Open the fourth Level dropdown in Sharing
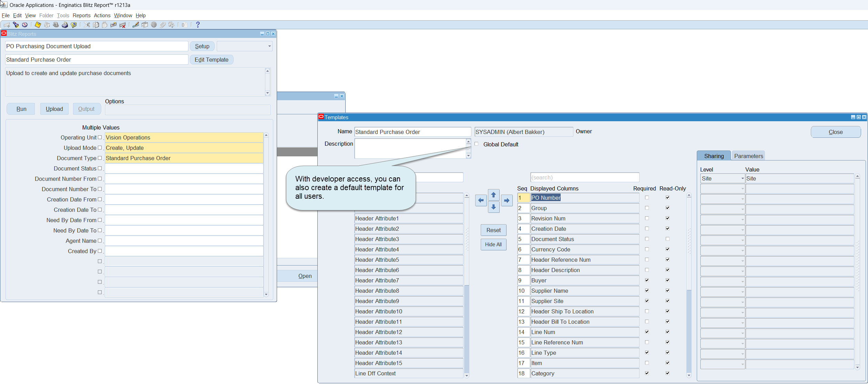 [x=723, y=209]
